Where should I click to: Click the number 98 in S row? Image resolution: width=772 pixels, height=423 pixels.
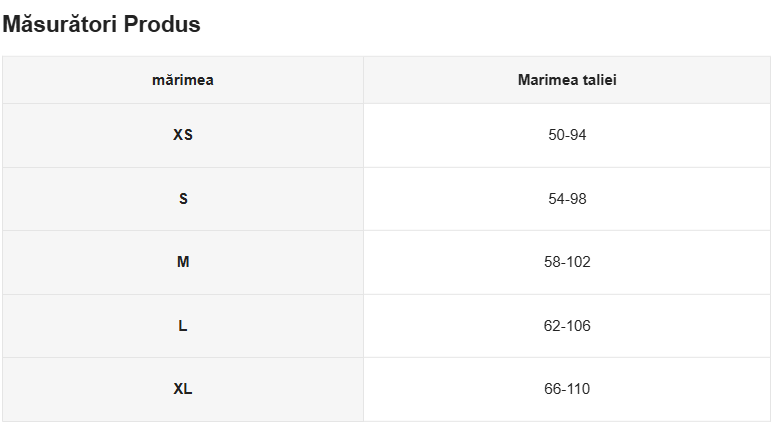(578, 199)
